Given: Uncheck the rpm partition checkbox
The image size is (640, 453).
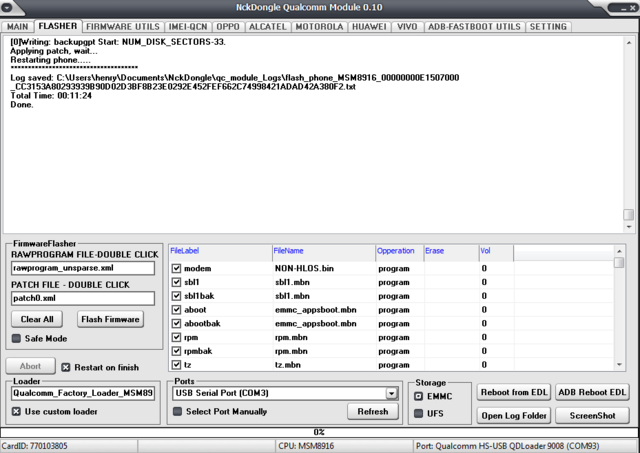Looking at the screenshot, I should tap(176, 338).
